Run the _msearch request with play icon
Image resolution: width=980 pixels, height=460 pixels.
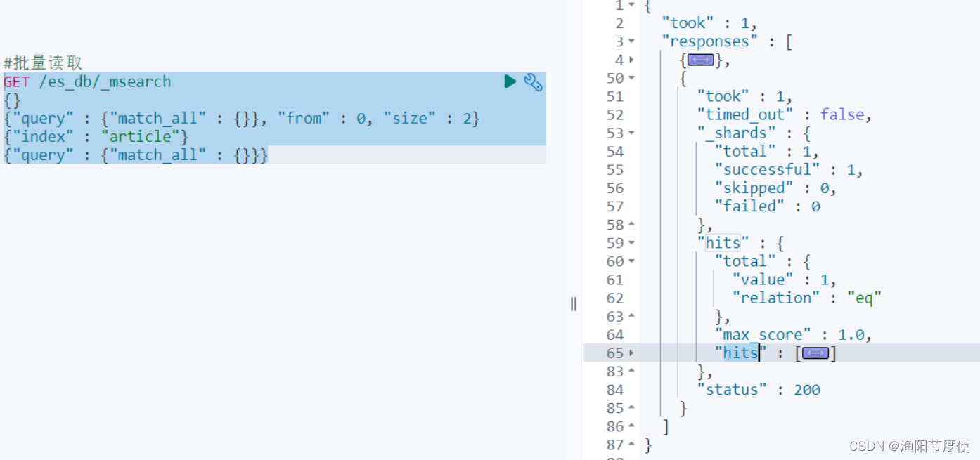tap(510, 81)
